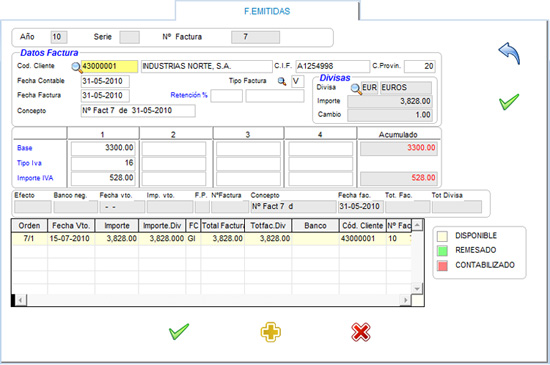Click the Fecha fac. field 31-05-2010
This screenshot has width=550, height=365.
[361, 207]
